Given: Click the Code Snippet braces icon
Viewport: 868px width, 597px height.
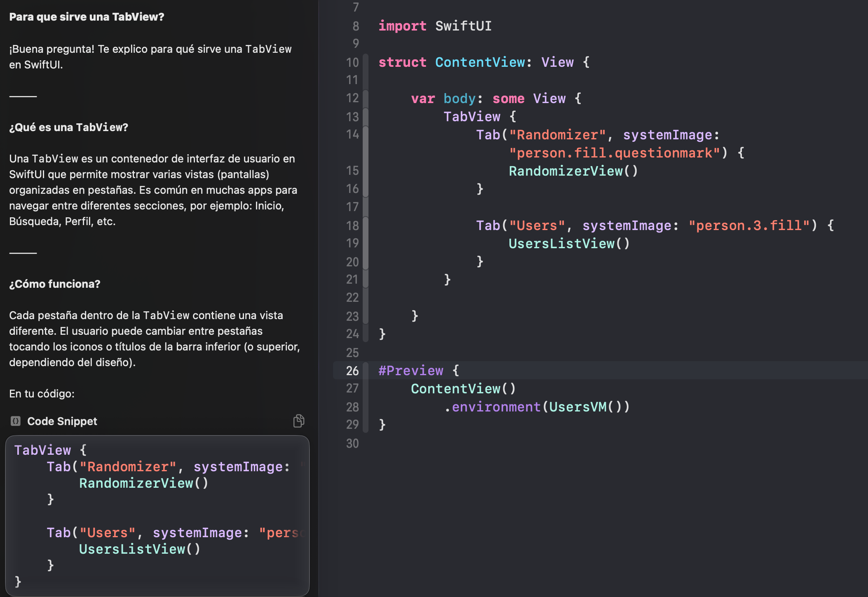Looking at the screenshot, I should [x=16, y=421].
